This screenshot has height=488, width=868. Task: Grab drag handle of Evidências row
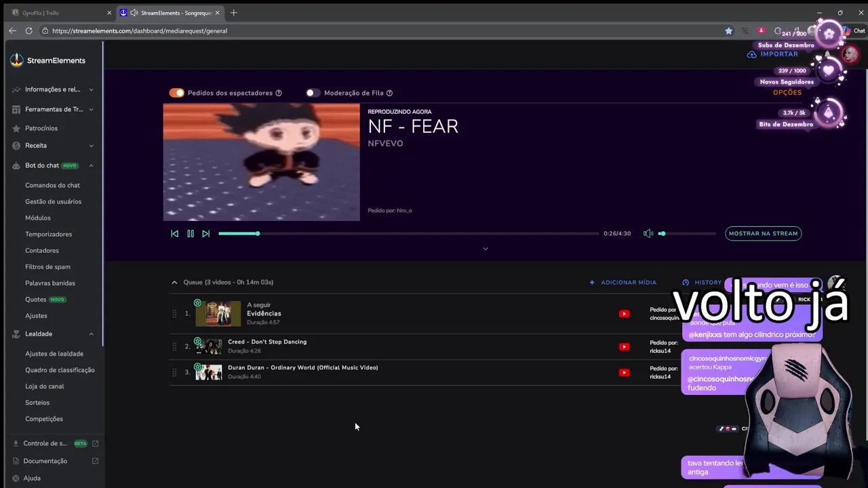174,314
